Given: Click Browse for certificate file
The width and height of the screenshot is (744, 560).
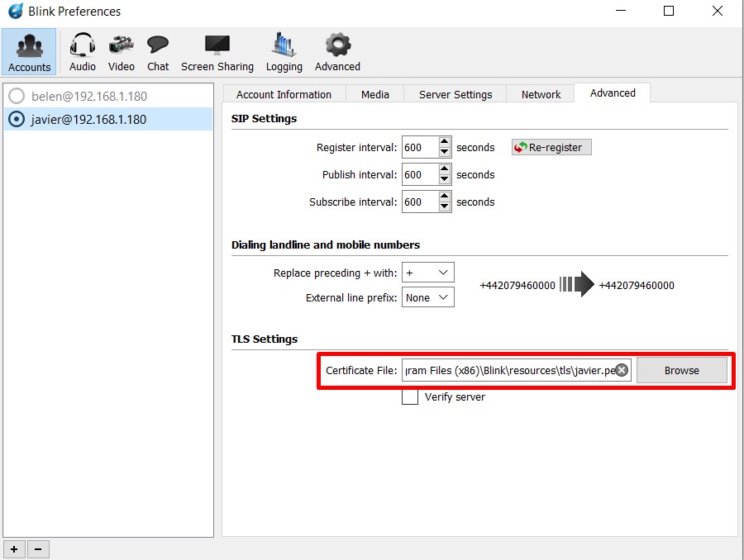Looking at the screenshot, I should pyautogui.click(x=682, y=370).
